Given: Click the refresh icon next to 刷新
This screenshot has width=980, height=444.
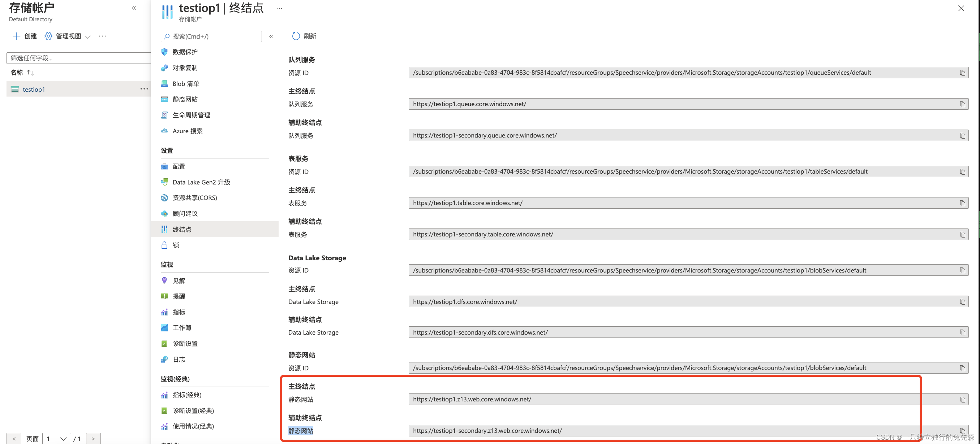Looking at the screenshot, I should click(x=296, y=36).
